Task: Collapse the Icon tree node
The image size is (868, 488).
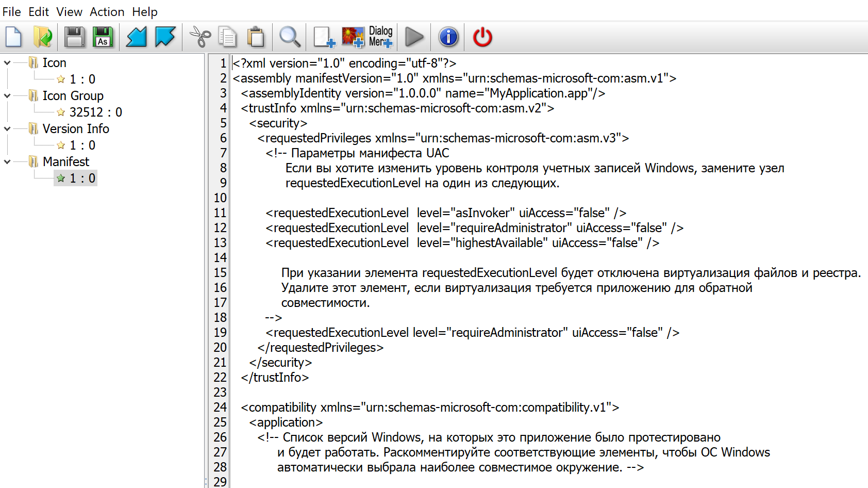Action: click(7, 63)
